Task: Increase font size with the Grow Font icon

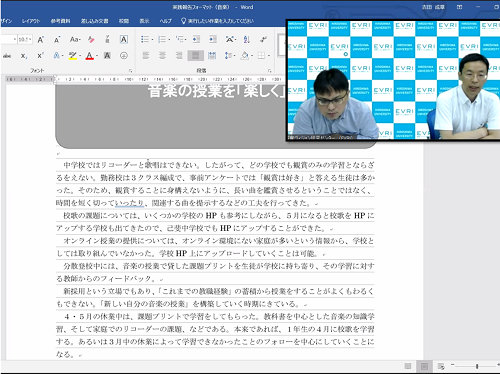Action: 40,40
